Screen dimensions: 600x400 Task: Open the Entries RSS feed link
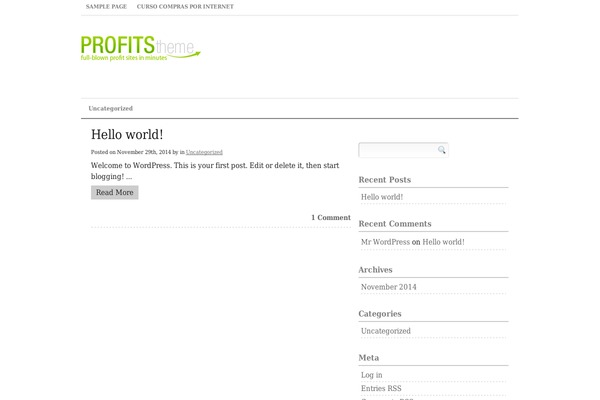(x=381, y=388)
